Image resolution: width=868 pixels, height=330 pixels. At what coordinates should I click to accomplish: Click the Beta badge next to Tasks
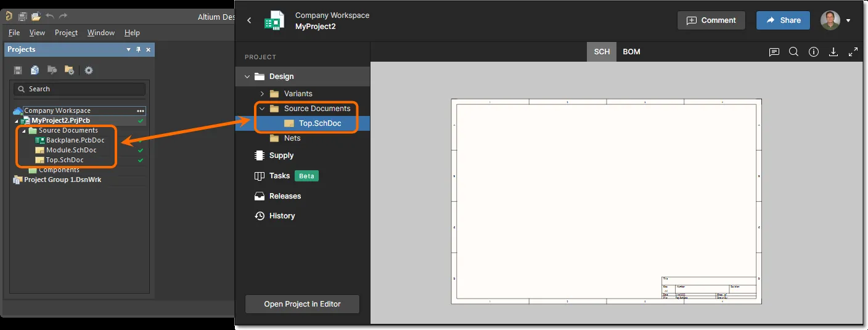[x=306, y=176]
